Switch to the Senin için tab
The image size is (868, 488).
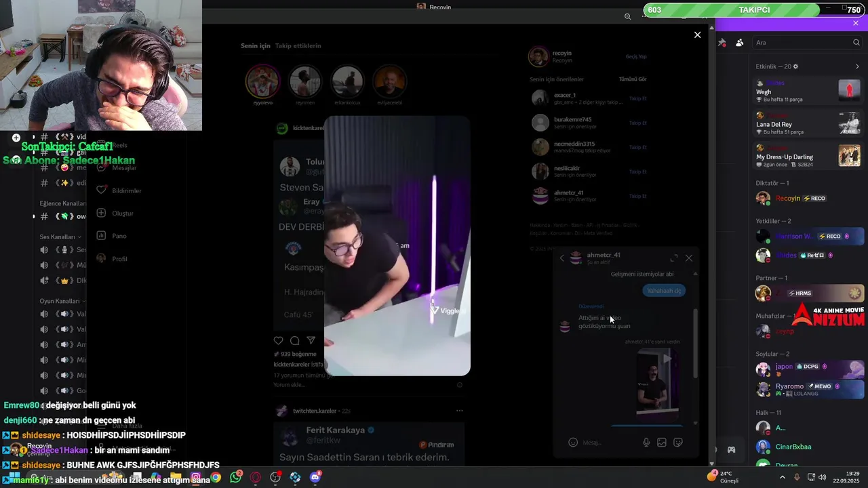point(256,45)
